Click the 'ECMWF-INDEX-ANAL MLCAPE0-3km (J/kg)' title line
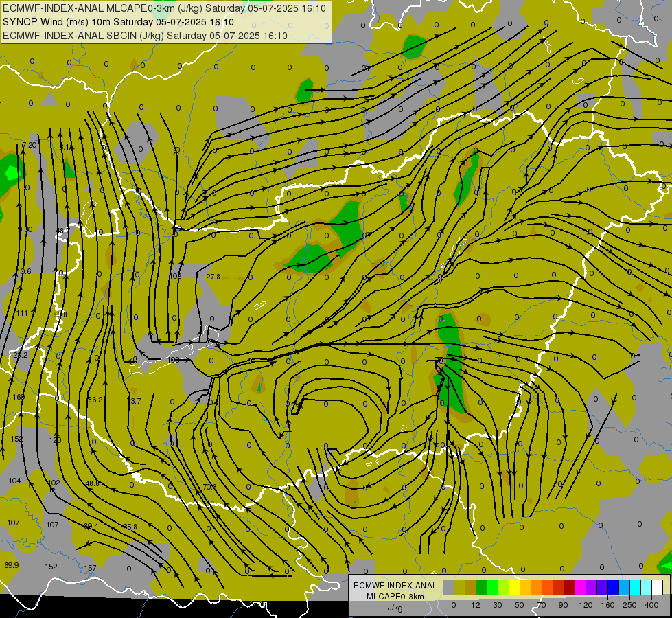This screenshot has width=672, height=618. tap(164, 8)
